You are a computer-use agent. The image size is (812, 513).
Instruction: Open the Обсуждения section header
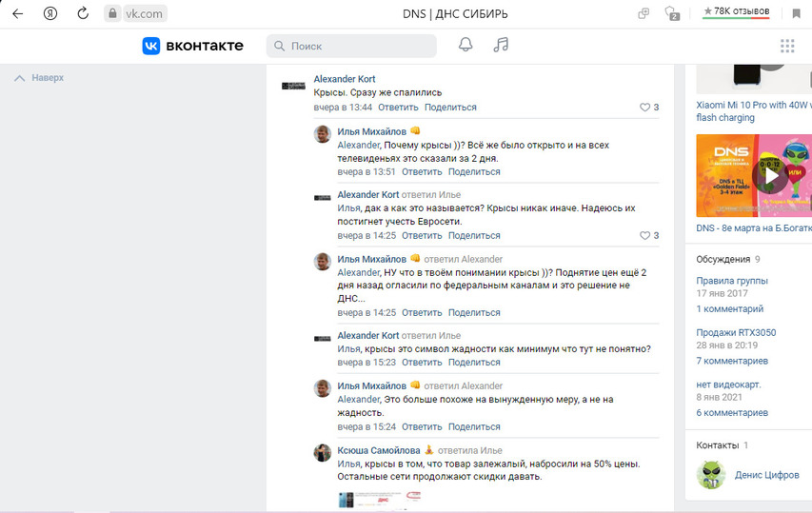(x=723, y=259)
